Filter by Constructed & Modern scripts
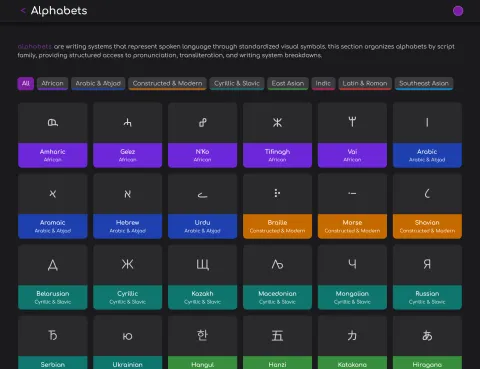The width and height of the screenshot is (480, 369). point(167,83)
